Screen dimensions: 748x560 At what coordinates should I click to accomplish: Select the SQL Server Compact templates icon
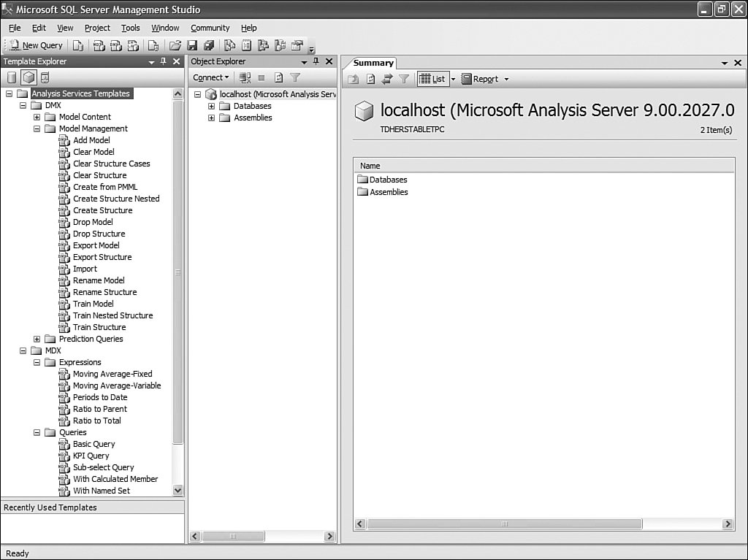[x=45, y=77]
